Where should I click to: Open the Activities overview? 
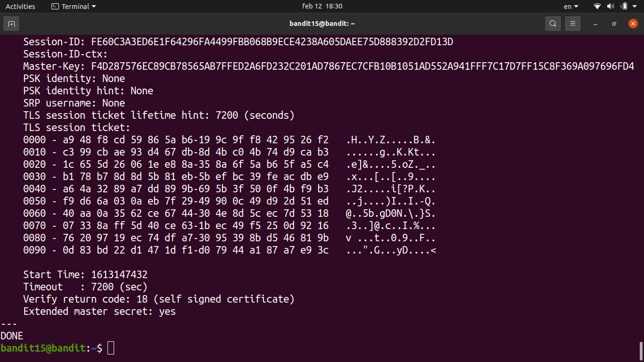20,6
